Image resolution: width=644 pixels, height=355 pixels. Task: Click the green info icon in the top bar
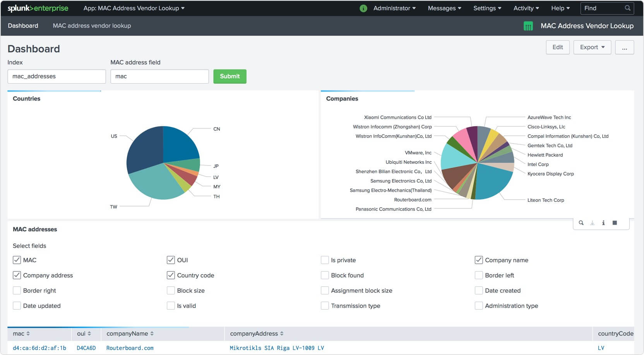(x=363, y=8)
